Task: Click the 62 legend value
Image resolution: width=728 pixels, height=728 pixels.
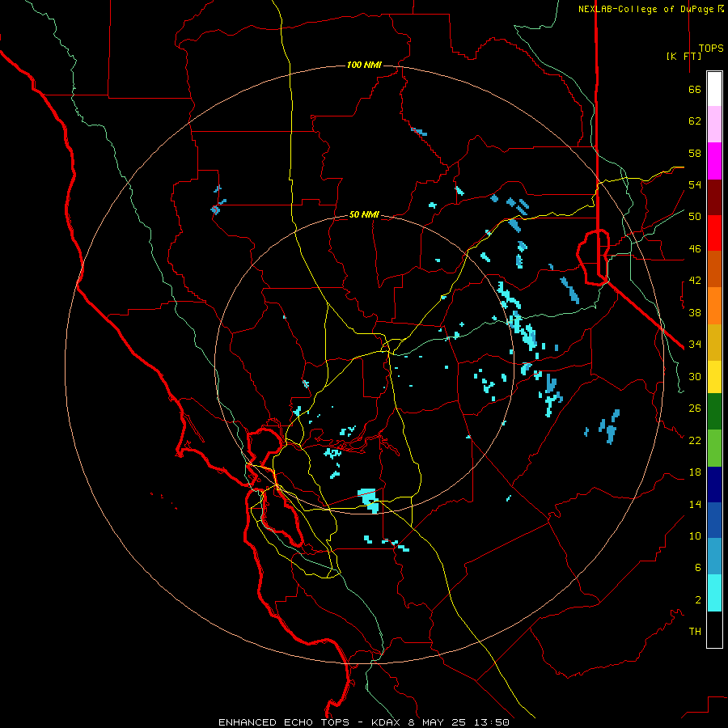Action: tap(695, 121)
